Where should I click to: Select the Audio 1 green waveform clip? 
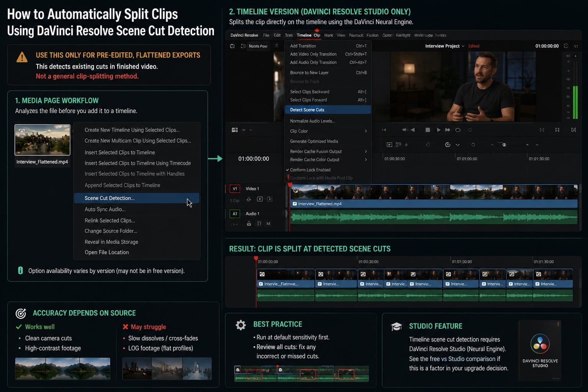click(434, 217)
